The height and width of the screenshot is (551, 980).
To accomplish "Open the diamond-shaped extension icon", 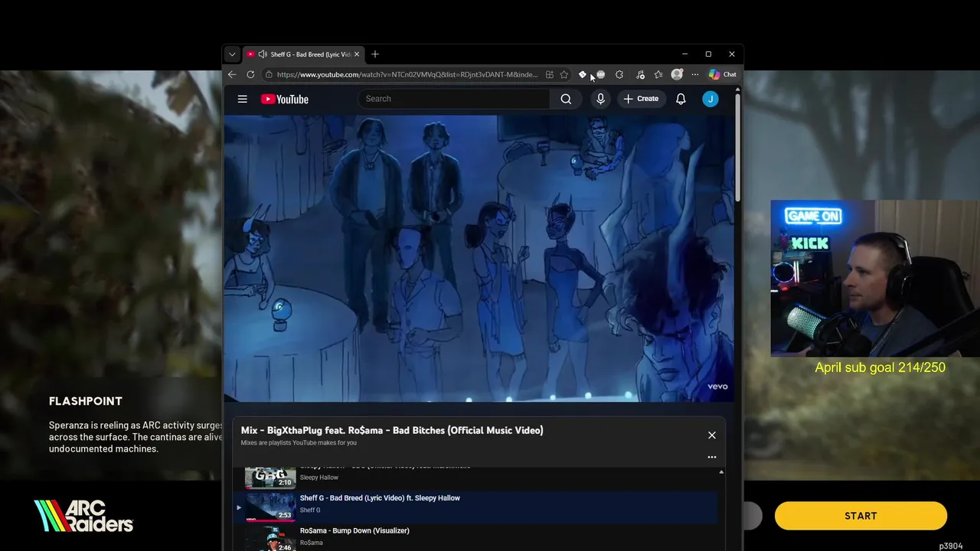I will [583, 74].
